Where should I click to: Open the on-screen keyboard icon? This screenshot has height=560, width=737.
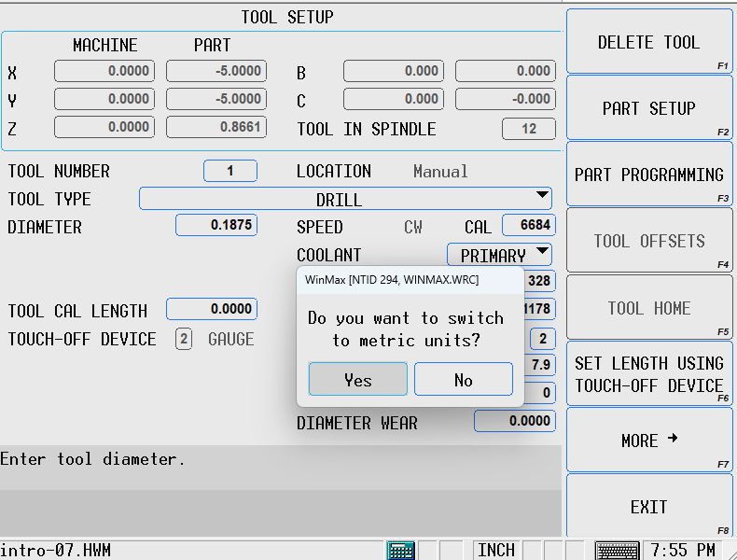point(617,550)
